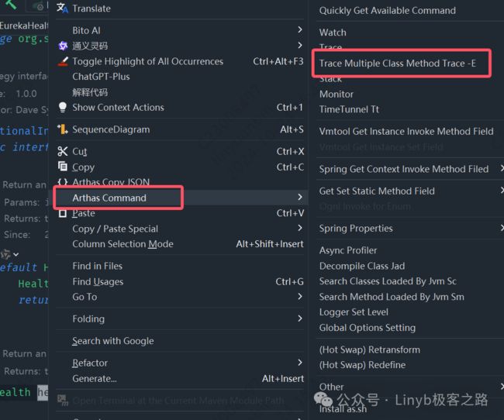Select Async Profiler command

[348, 250]
